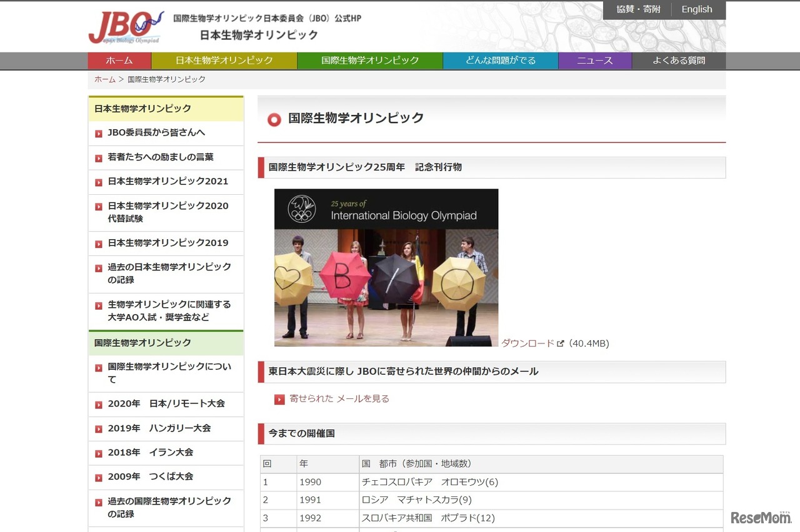Click ホーム in the breadcrumb trail
The height and width of the screenshot is (532, 800).
pyautogui.click(x=104, y=79)
